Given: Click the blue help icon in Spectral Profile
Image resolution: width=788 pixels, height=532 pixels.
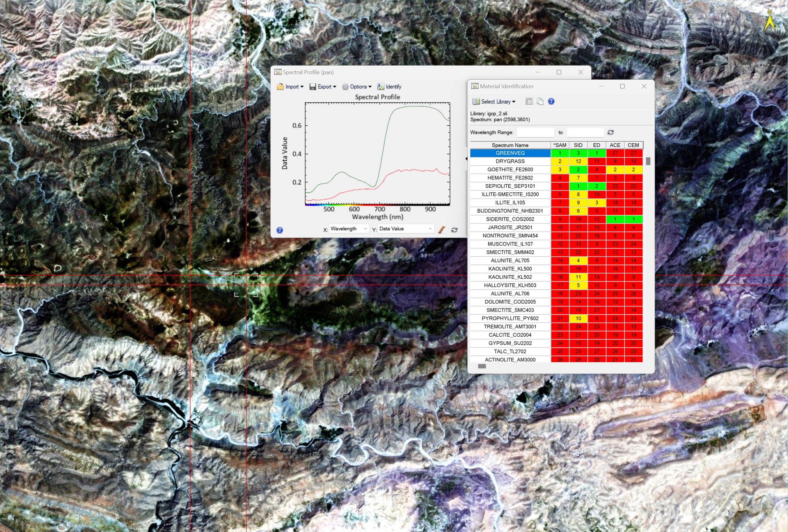Looking at the screenshot, I should click(280, 230).
